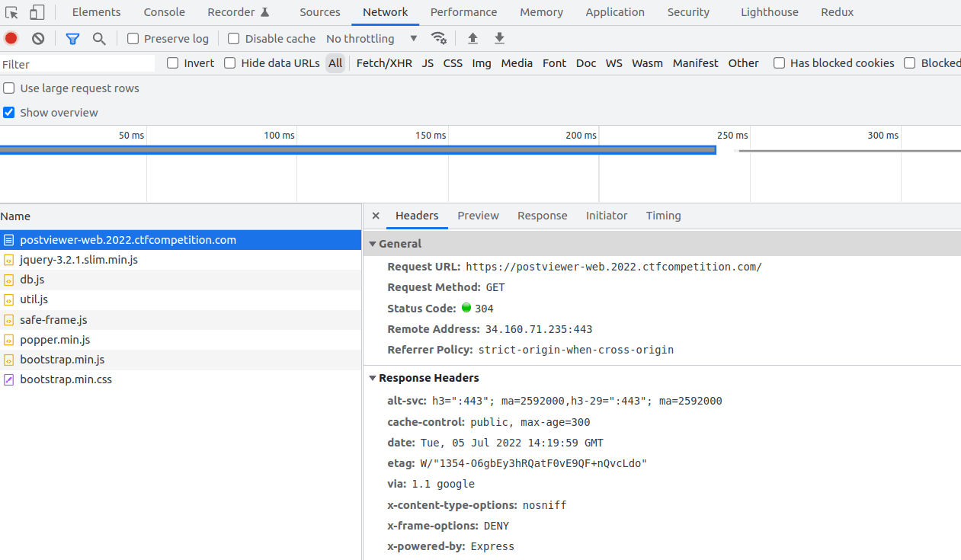Clear the network log
Screen dimensions: 961x560
38,38
